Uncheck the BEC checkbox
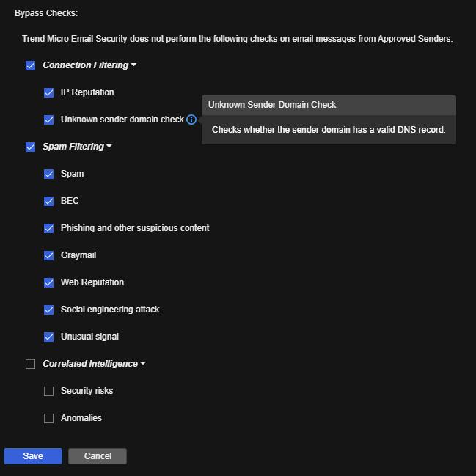The height and width of the screenshot is (476, 476). pyautogui.click(x=49, y=202)
